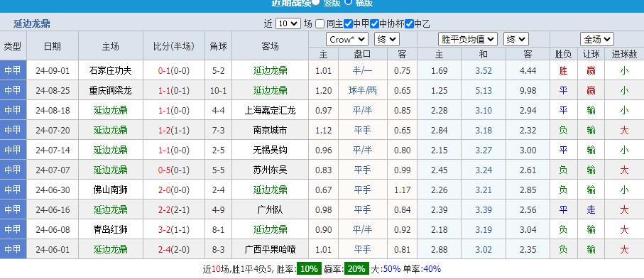The width and height of the screenshot is (644, 279).
Task: Click the 0-5(0-1) score
Action: (174, 170)
